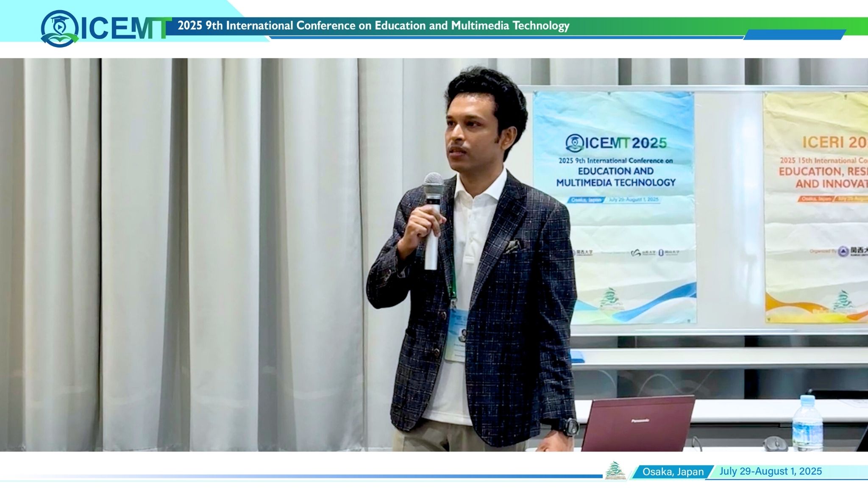Screen dimensions: 868x488
Task: Click the Panasonic logo on the laptop lid
Action: pos(640,420)
